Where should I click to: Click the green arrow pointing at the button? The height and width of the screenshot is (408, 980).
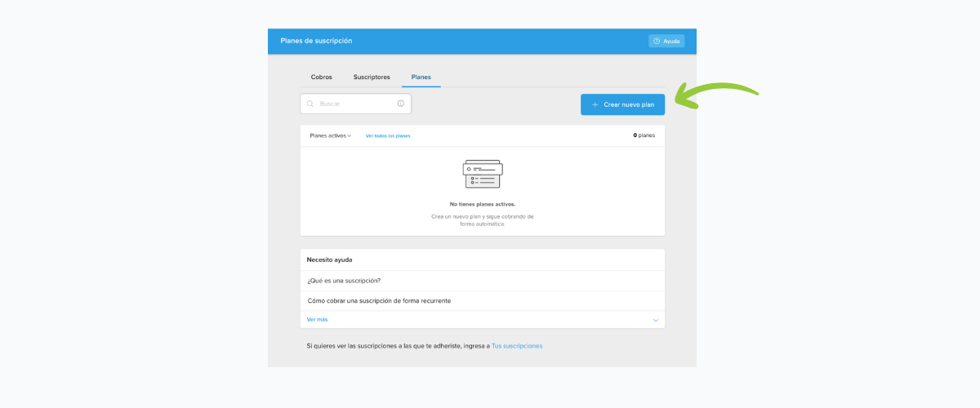click(716, 97)
